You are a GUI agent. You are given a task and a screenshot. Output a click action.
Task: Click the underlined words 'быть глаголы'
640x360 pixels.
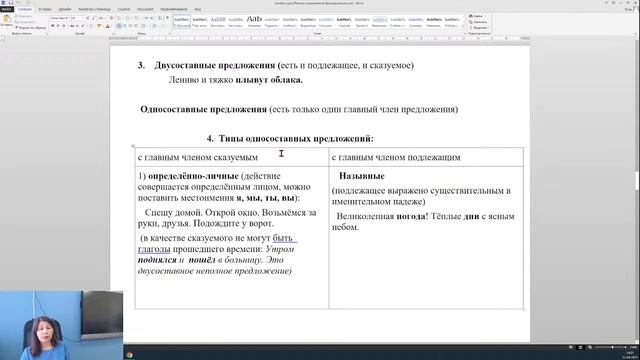(x=218, y=243)
